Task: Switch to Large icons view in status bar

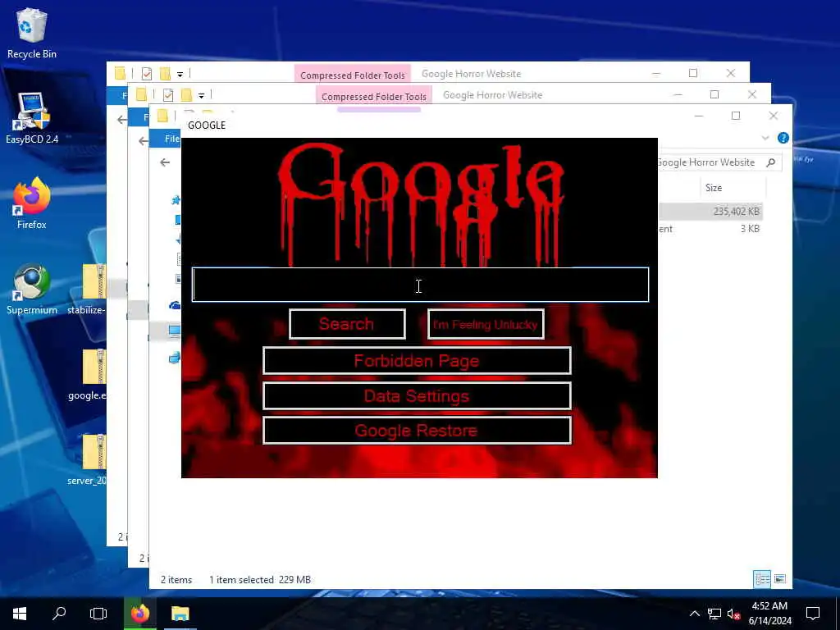Action: [780, 578]
